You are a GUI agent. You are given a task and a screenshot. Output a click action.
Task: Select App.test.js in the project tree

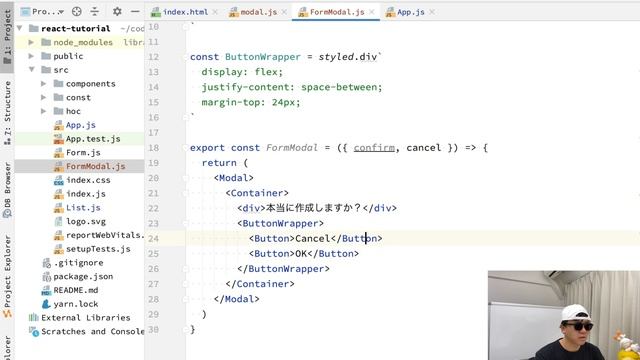pyautogui.click(x=93, y=139)
